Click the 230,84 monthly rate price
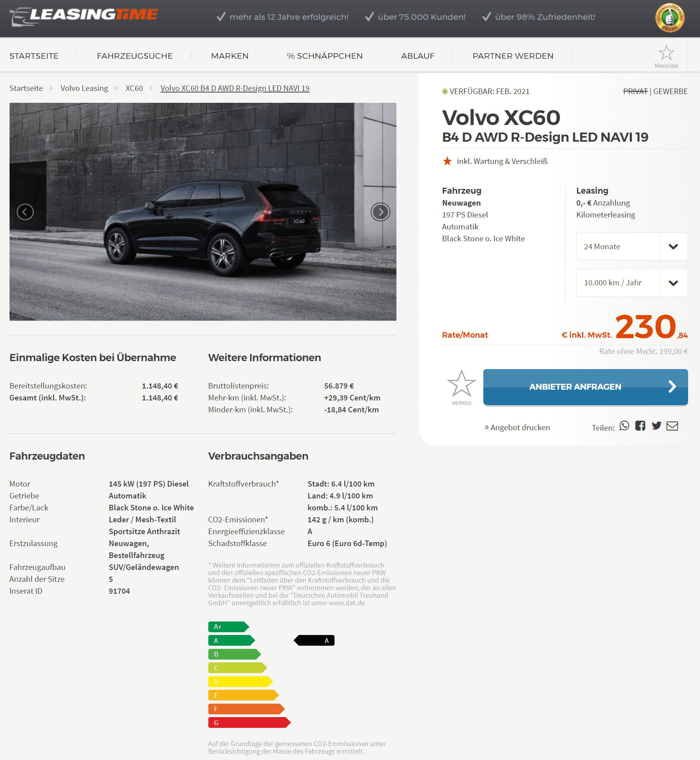This screenshot has height=760, width=700. pyautogui.click(x=651, y=327)
